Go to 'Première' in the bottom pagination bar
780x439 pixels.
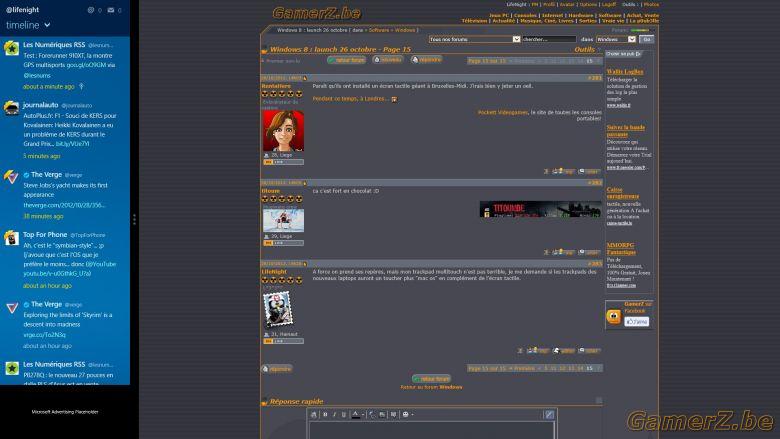coord(524,368)
